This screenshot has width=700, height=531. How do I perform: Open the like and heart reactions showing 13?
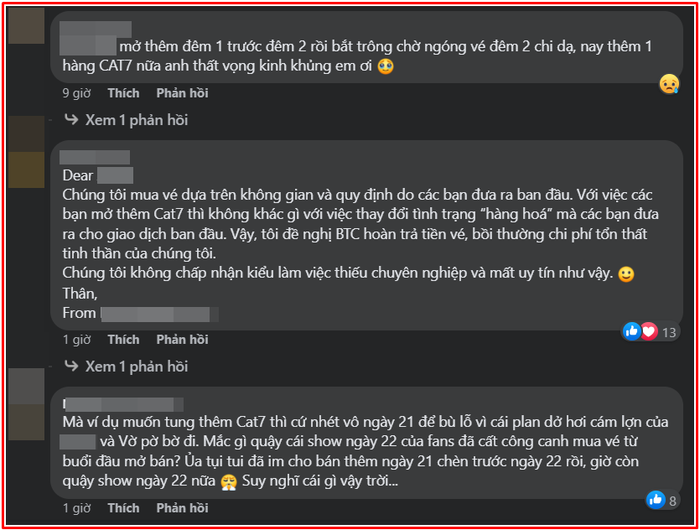649,331
